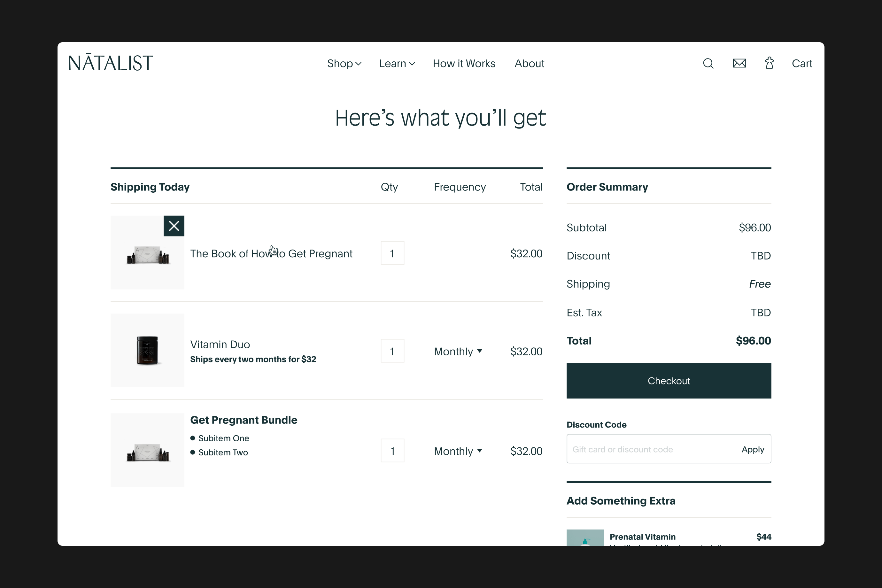This screenshot has width=882, height=588.
Task: Remove The Book of How to Get Pregnant
Action: (x=174, y=226)
